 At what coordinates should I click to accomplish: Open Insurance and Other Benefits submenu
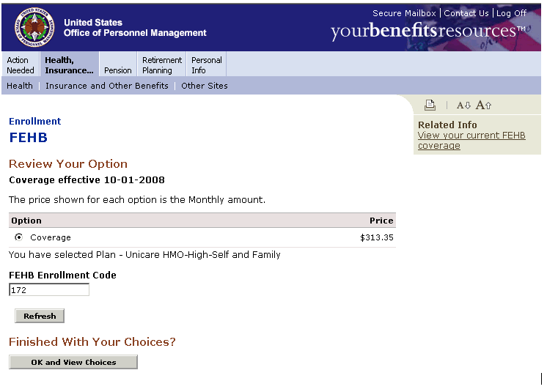[107, 86]
